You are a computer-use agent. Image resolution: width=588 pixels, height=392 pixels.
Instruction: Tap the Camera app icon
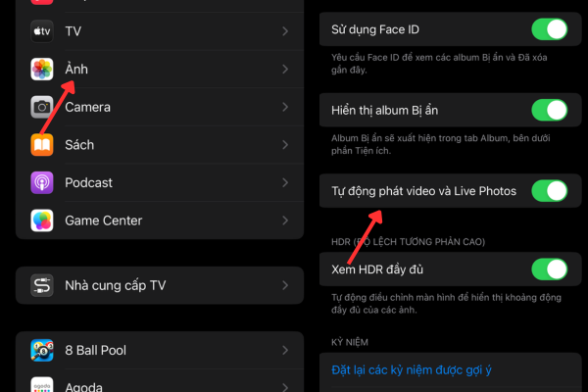pyautogui.click(x=42, y=107)
